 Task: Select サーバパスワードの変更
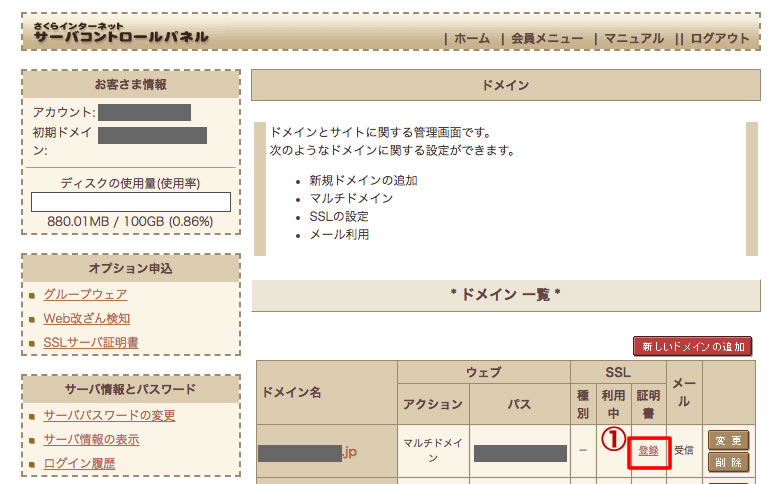click(109, 415)
